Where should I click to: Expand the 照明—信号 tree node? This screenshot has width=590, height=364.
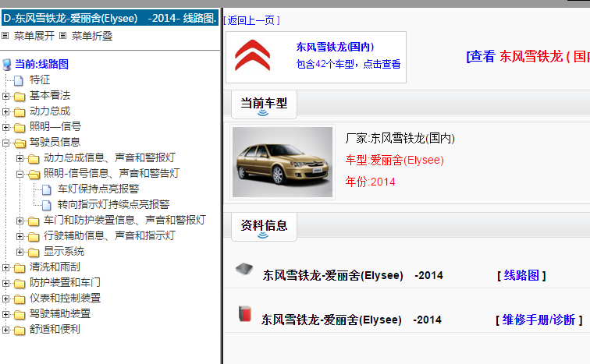(5, 127)
